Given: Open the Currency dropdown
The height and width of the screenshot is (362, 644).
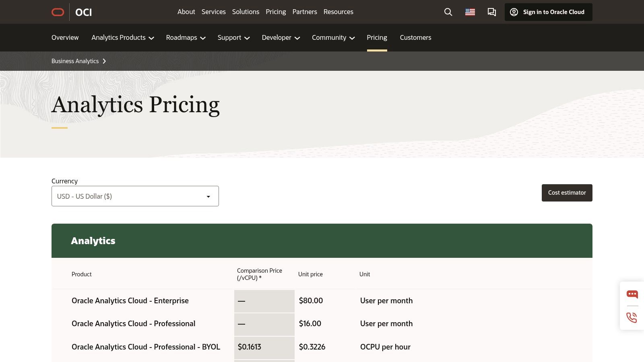Looking at the screenshot, I should [x=135, y=196].
